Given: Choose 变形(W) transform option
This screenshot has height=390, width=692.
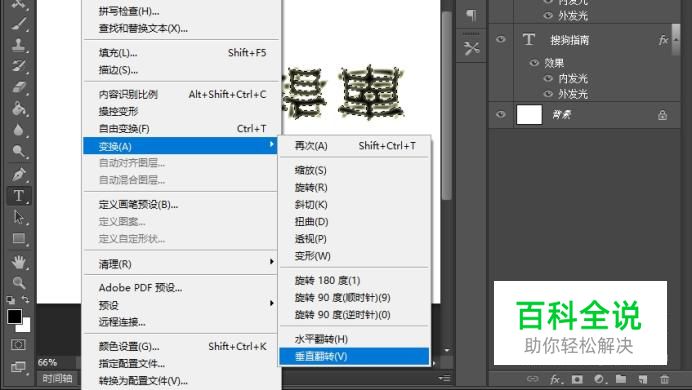Looking at the screenshot, I should click(x=354, y=256).
